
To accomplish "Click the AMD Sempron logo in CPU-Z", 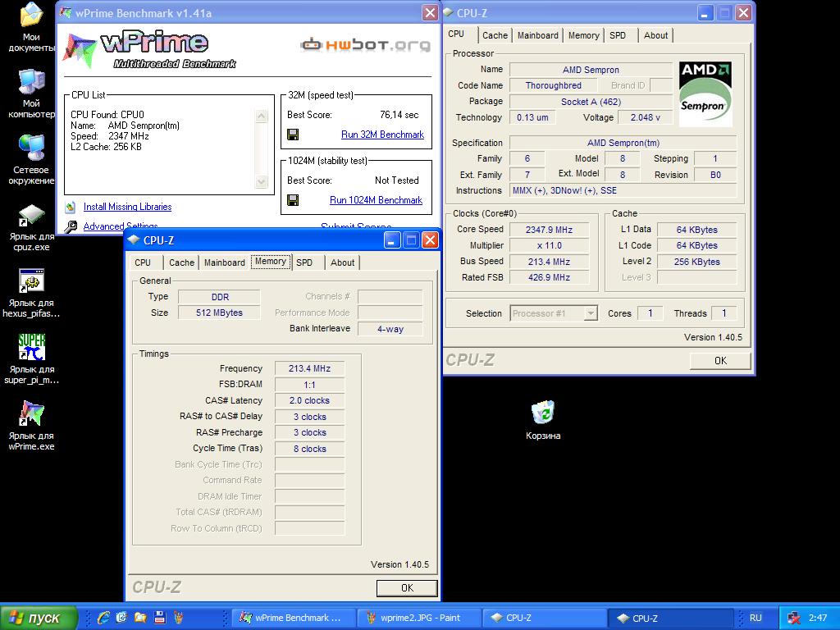I will coord(705,94).
